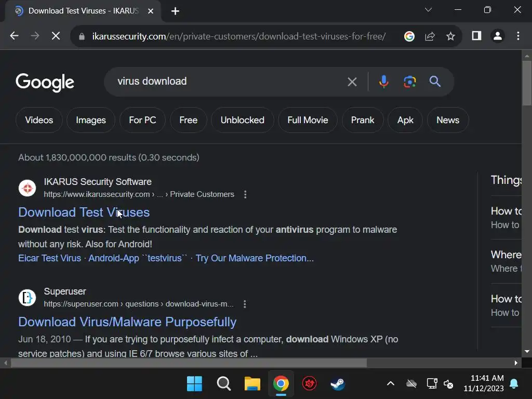
Task: Show hidden system tray icons
Action: pyautogui.click(x=391, y=384)
